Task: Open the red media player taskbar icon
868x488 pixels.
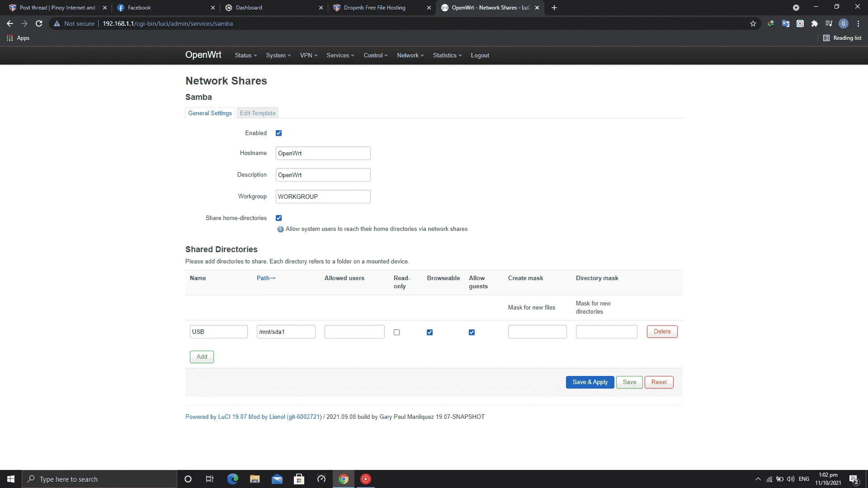Action: coord(366,479)
